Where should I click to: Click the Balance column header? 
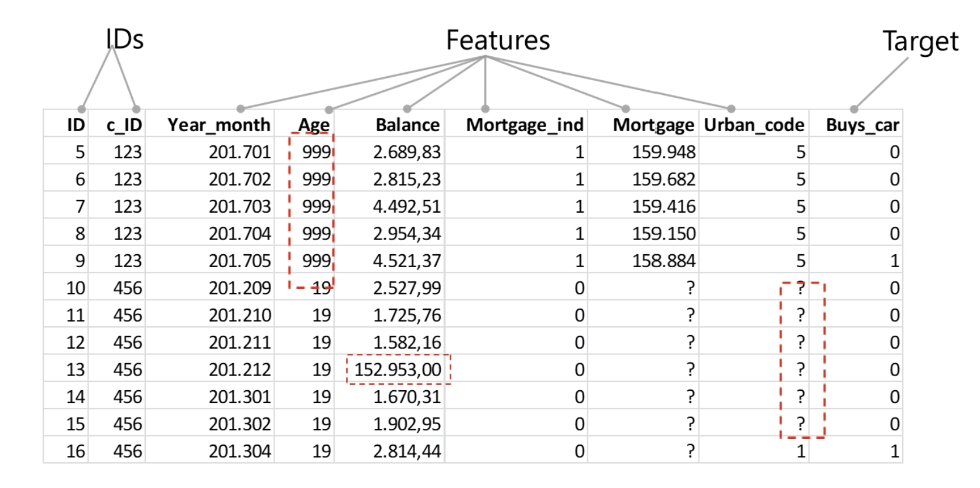[x=407, y=125]
